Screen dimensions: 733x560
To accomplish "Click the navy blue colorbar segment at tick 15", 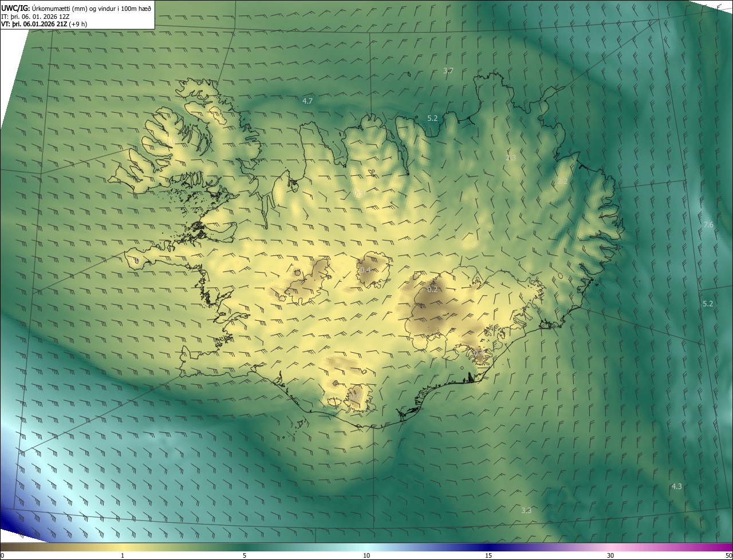I will [x=488, y=547].
